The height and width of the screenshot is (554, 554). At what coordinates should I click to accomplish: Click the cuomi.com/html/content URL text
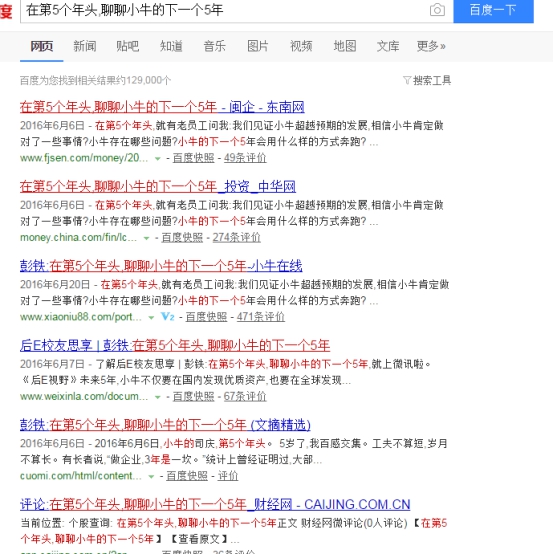[81, 476]
